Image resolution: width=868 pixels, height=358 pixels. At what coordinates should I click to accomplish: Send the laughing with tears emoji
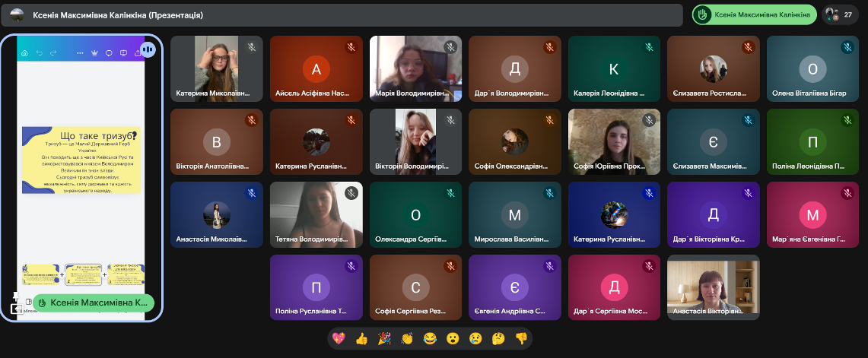tap(430, 338)
